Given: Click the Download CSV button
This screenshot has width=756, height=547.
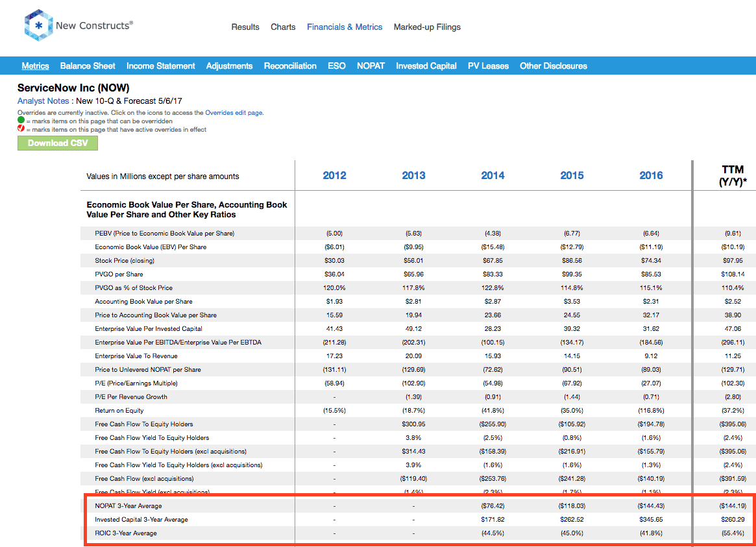Looking at the screenshot, I should coord(58,143).
